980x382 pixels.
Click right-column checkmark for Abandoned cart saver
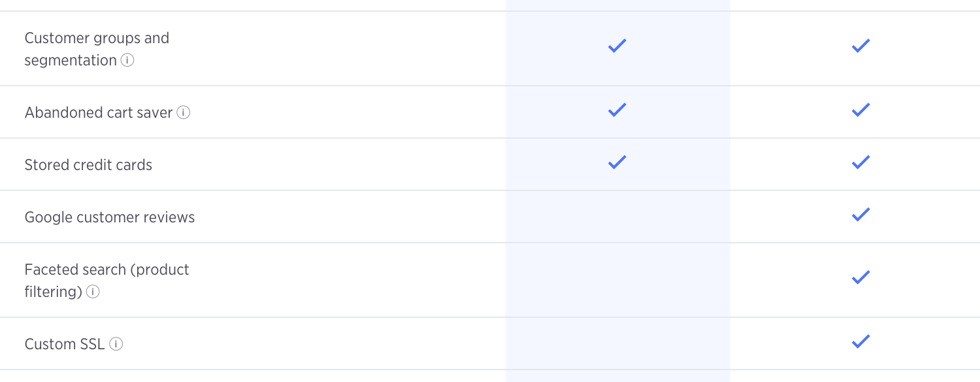861,110
